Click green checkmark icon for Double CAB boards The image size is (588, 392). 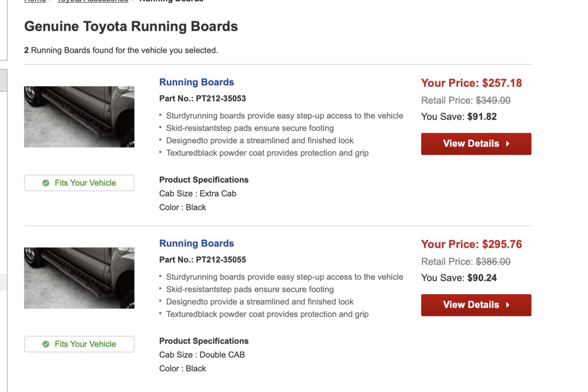tap(46, 344)
